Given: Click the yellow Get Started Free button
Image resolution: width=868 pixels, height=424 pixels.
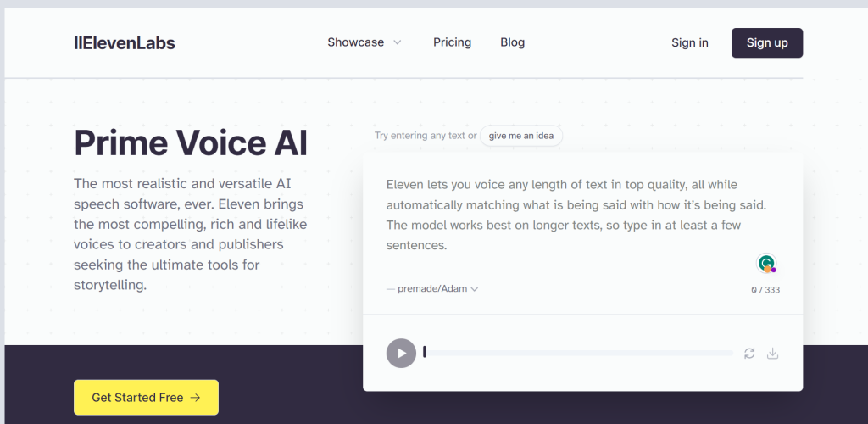Looking at the screenshot, I should pos(146,398).
